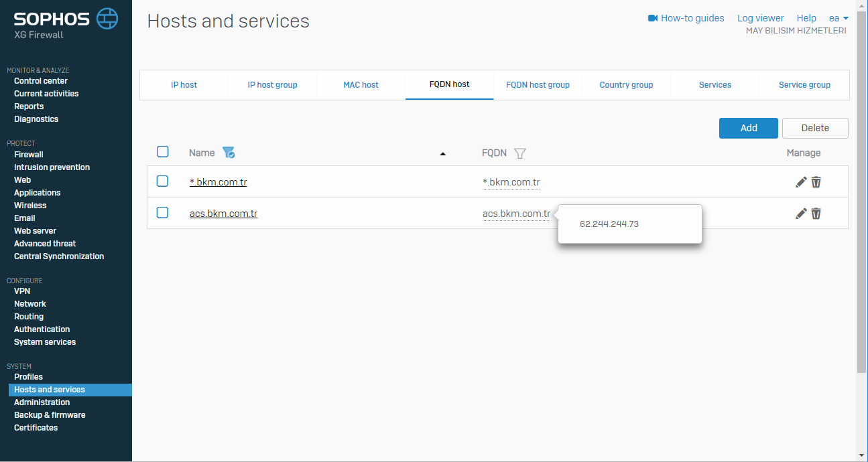The width and height of the screenshot is (868, 462).
Task: Click the trash icon for *.bkm.com.tr
Action: pos(816,182)
